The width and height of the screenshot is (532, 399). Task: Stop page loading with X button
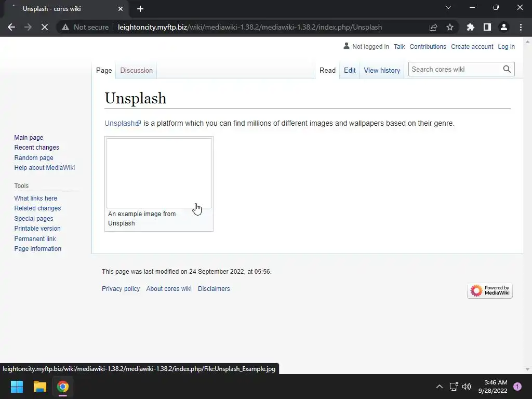click(x=45, y=27)
